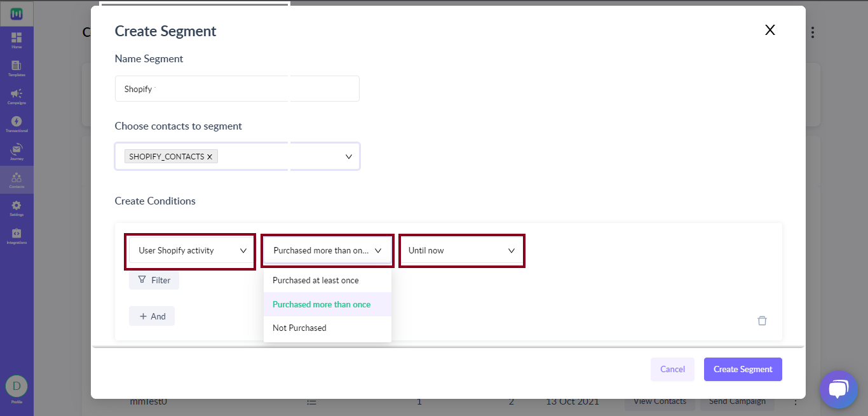Open Journey in the sidebar
868x416 pixels.
(x=17, y=152)
